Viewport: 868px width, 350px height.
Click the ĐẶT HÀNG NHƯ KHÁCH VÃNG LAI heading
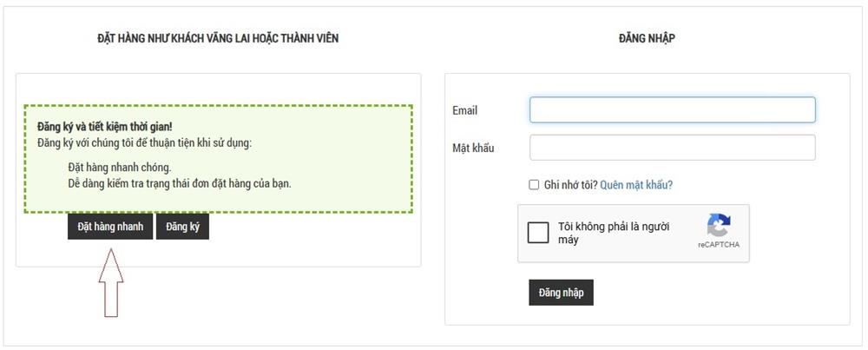218,38
